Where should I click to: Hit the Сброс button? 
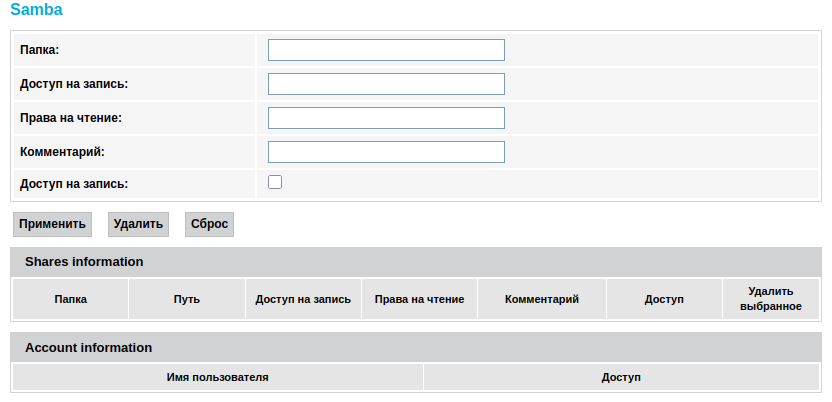[210, 224]
